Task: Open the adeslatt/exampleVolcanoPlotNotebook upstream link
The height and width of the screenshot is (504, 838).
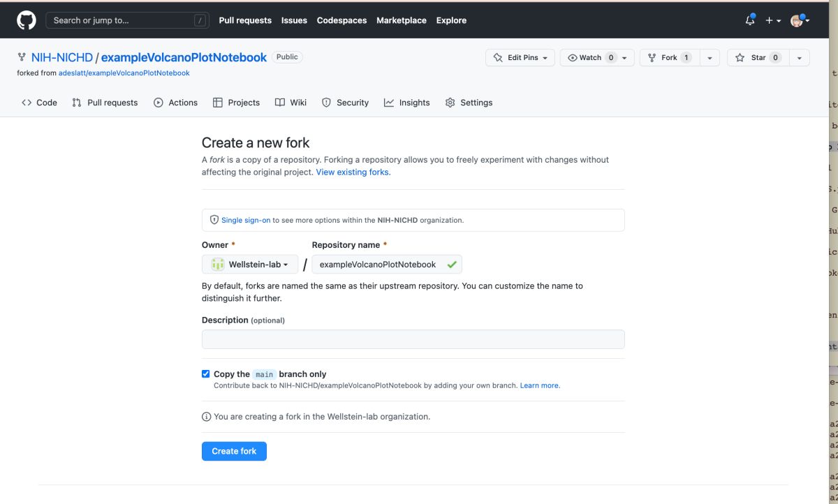Action: [x=124, y=73]
